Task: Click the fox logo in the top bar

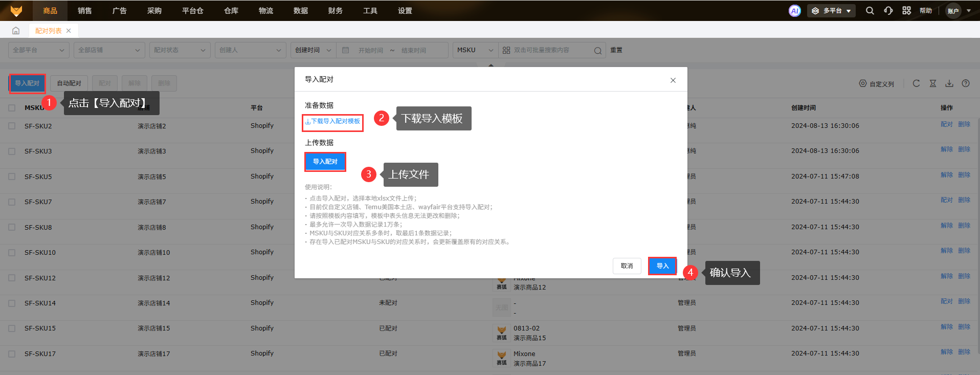Action: [x=16, y=10]
